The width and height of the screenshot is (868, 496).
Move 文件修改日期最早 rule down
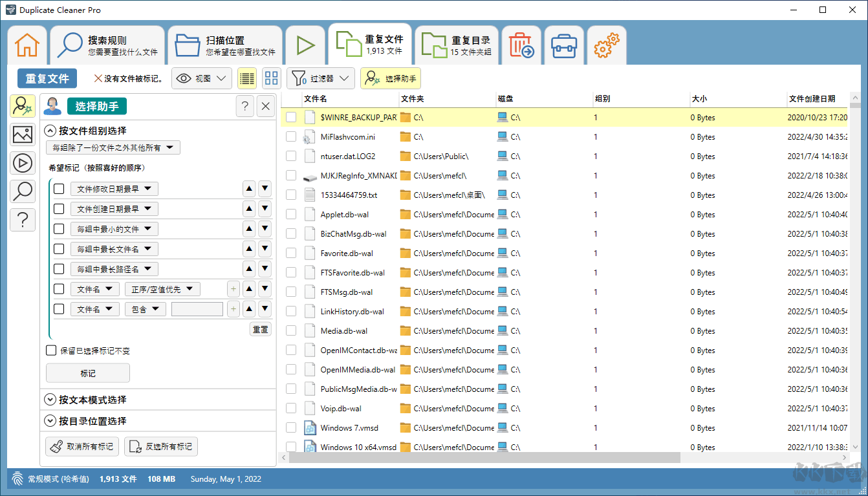click(265, 189)
